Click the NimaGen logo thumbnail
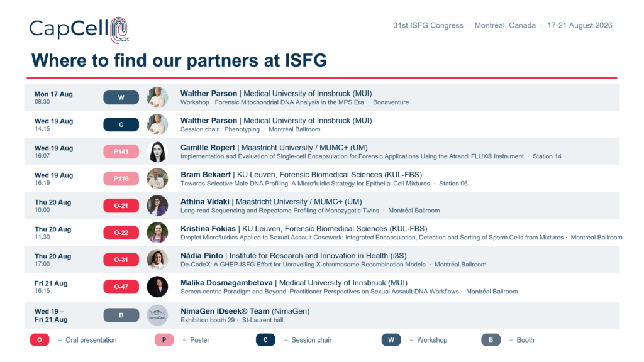644x362 pixels. (157, 315)
